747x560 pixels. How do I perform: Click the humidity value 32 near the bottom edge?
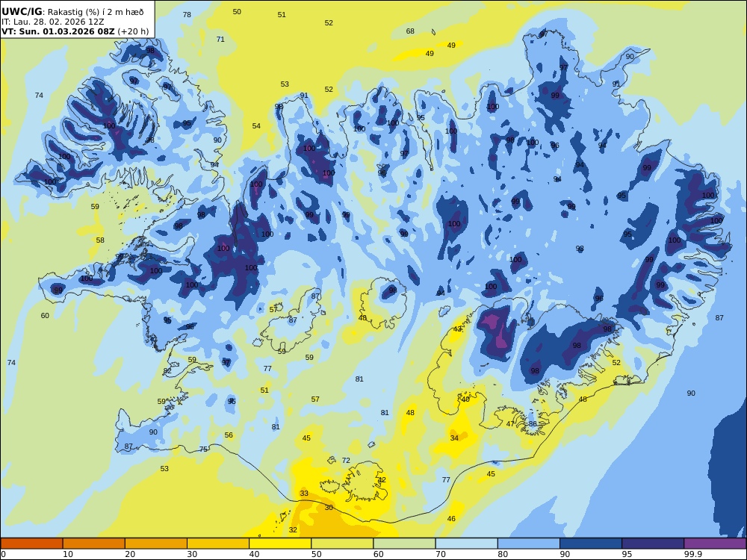tap(293, 530)
